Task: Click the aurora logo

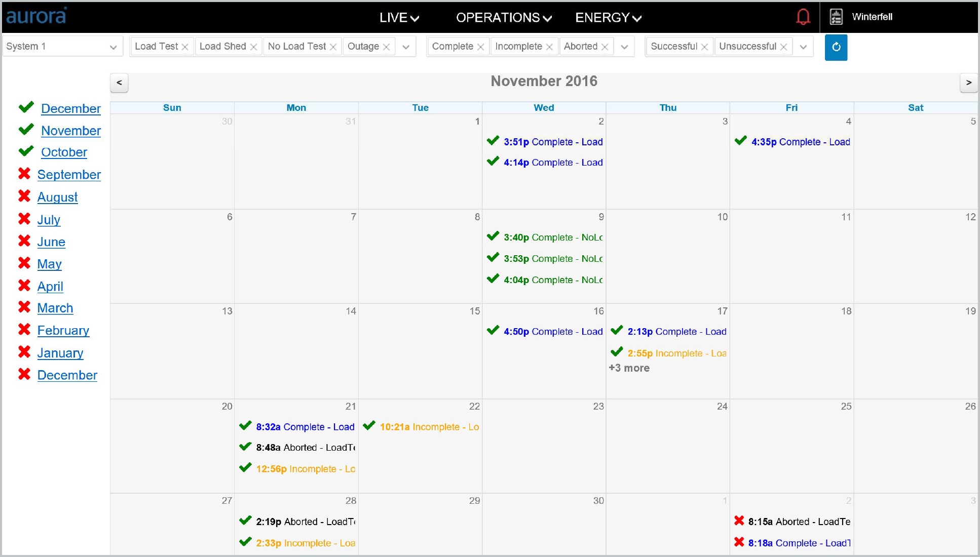Action: [x=36, y=16]
